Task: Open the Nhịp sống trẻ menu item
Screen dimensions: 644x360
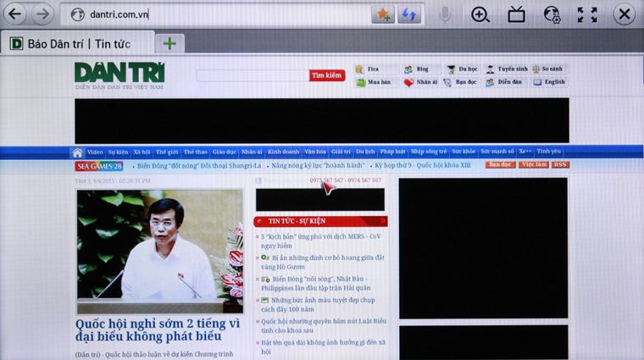Action: tap(429, 152)
